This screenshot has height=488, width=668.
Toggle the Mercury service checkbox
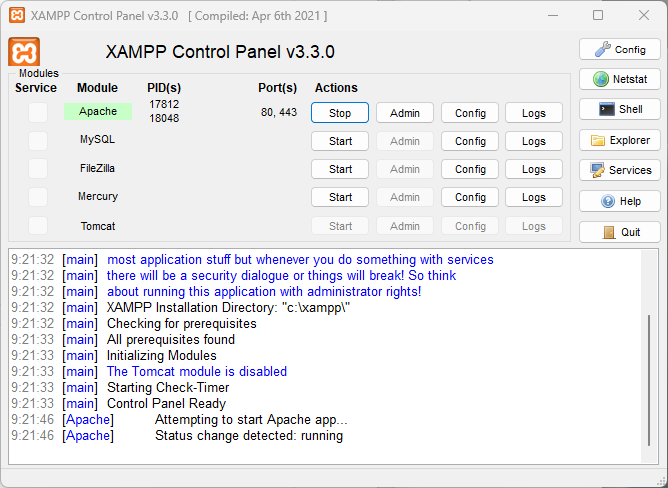pyautogui.click(x=37, y=197)
